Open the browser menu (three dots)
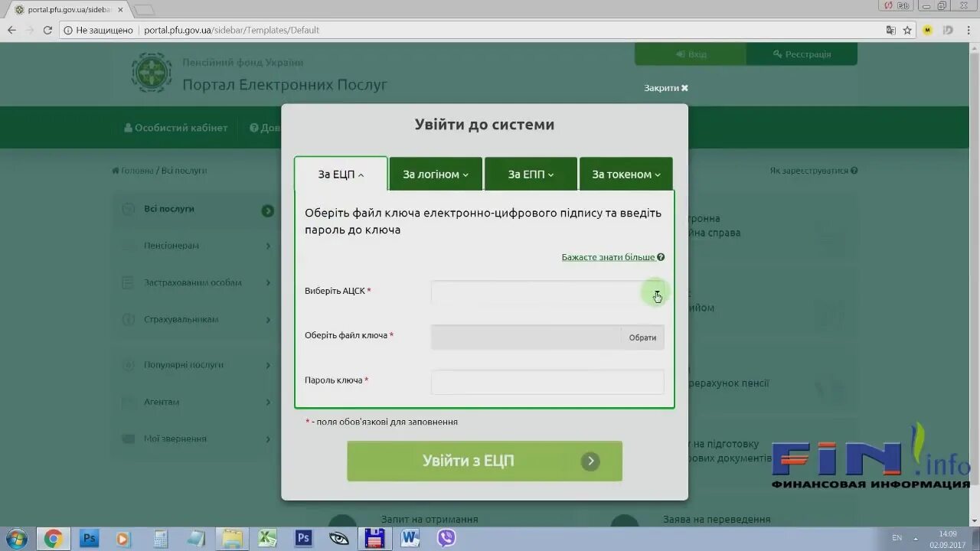This screenshot has height=551, width=980. coord(969,30)
